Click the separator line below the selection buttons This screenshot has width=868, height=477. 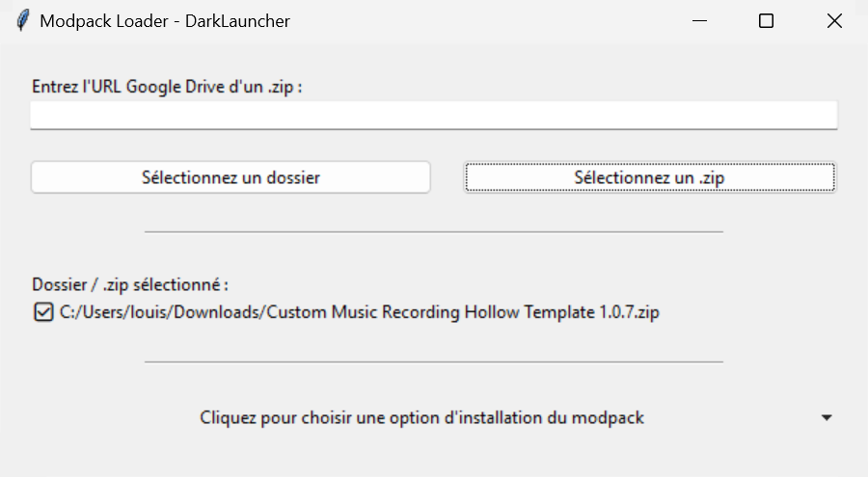(x=434, y=231)
